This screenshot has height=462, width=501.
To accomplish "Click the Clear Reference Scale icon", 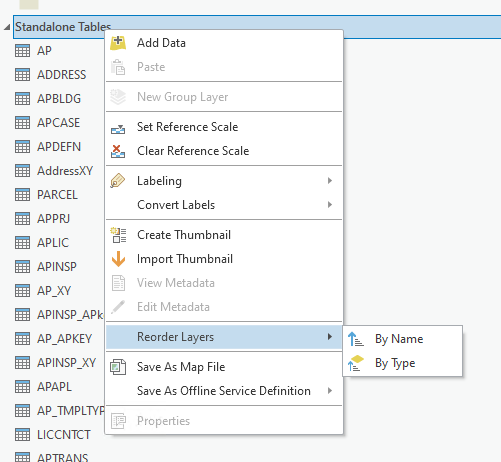I will pyautogui.click(x=118, y=151).
